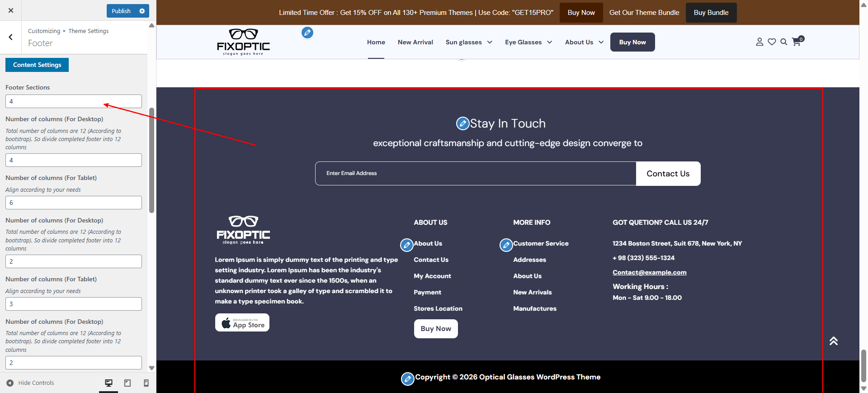The height and width of the screenshot is (393, 868).
Task: Open Manufactures footer link
Action: click(535, 308)
